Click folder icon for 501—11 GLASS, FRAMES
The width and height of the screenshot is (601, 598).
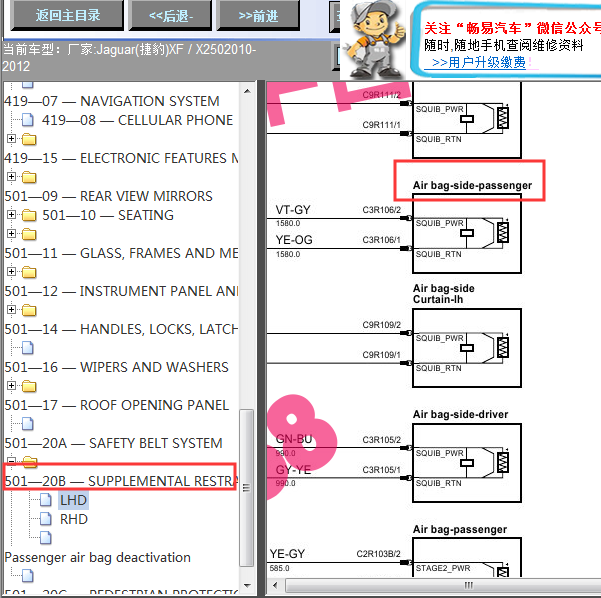[29, 234]
